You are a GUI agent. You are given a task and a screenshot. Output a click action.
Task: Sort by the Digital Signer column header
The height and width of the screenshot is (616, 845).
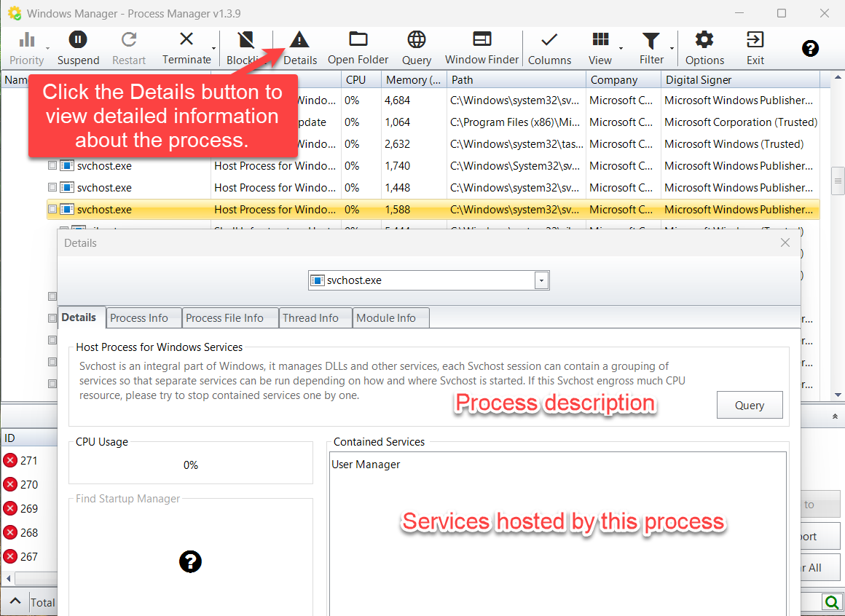click(740, 79)
